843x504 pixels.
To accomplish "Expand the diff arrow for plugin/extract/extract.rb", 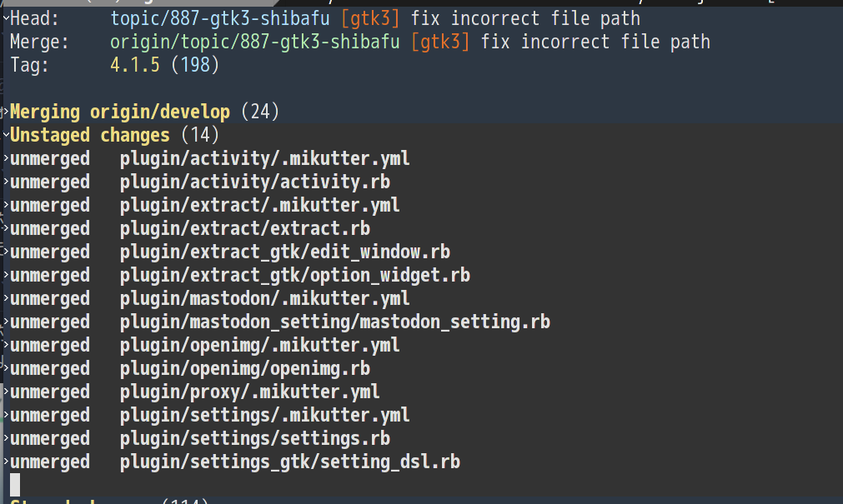I will tap(6, 228).
